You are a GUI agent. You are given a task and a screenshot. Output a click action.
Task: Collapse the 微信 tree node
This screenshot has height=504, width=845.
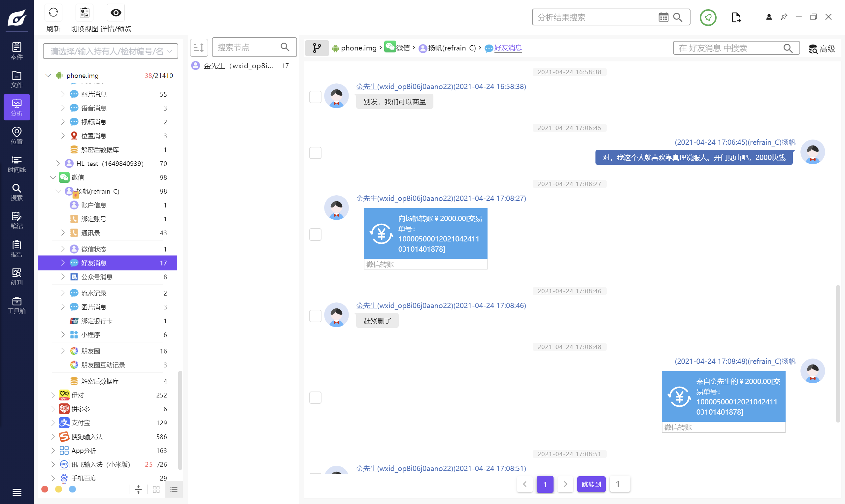tap(53, 177)
